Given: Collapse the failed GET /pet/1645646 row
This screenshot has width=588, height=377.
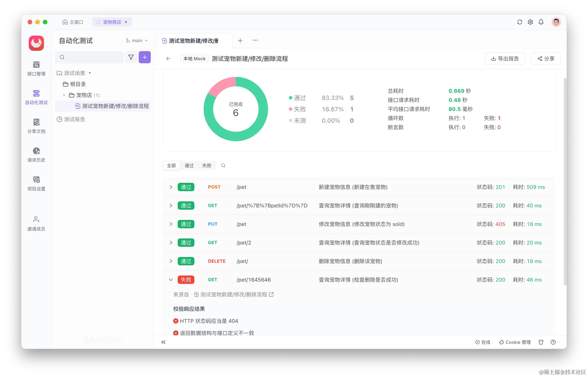Looking at the screenshot, I should 171,280.
